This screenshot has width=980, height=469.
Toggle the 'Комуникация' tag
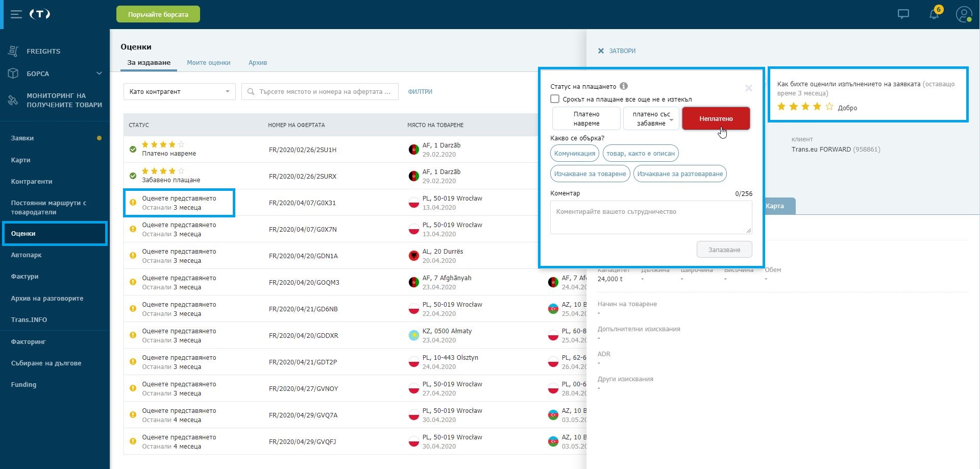click(x=575, y=153)
